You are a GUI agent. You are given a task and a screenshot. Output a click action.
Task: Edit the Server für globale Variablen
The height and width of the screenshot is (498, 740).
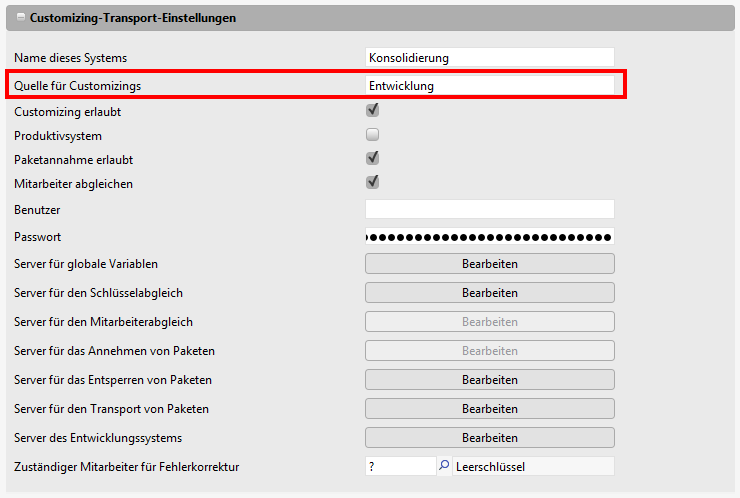point(489,264)
